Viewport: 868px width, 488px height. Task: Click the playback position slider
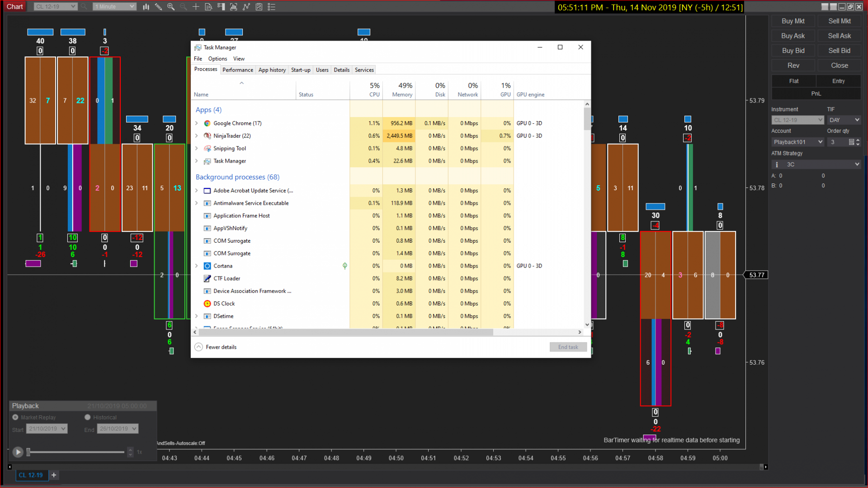click(75, 452)
